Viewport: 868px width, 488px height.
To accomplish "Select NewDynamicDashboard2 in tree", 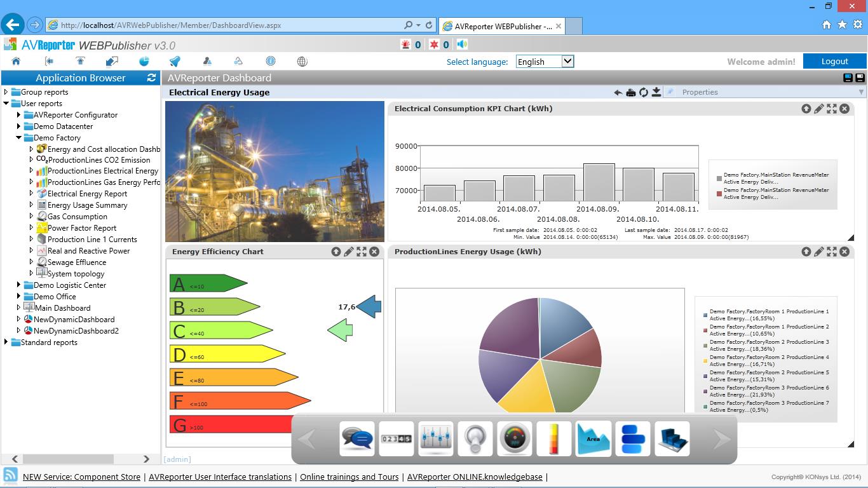I will pos(76,331).
